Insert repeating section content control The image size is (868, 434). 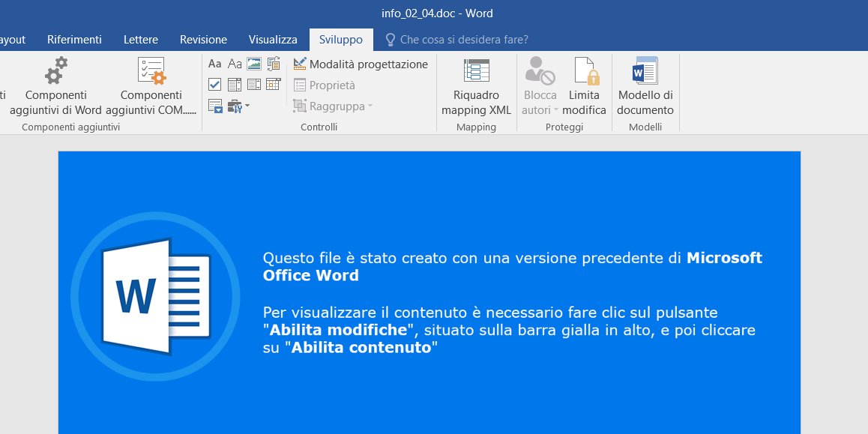click(x=215, y=105)
